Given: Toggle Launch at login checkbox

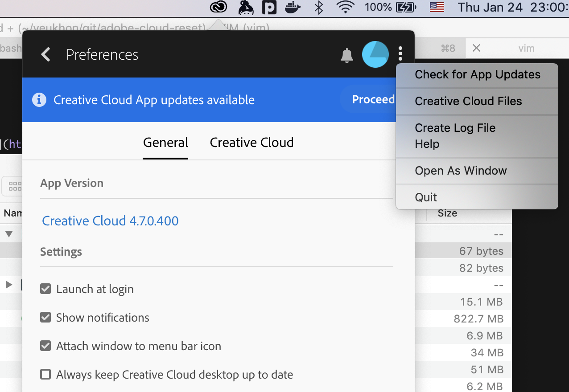Looking at the screenshot, I should [45, 289].
